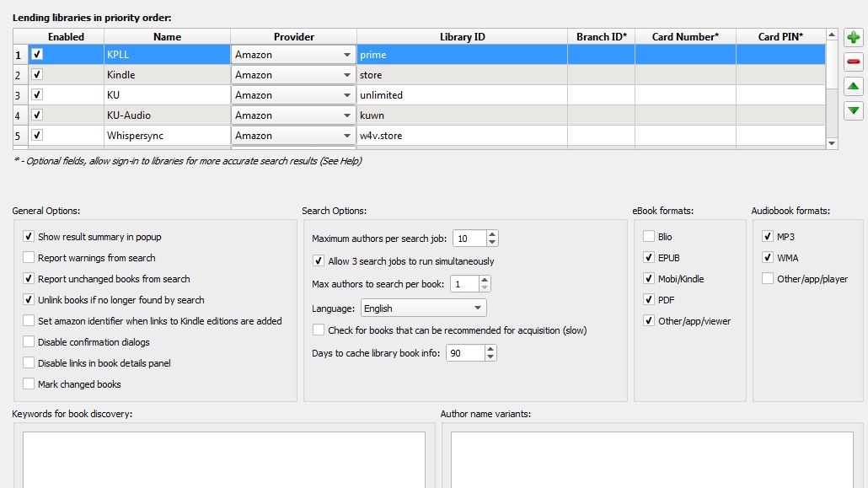Remove the selected lending library
The width and height of the screenshot is (868, 488).
853,62
